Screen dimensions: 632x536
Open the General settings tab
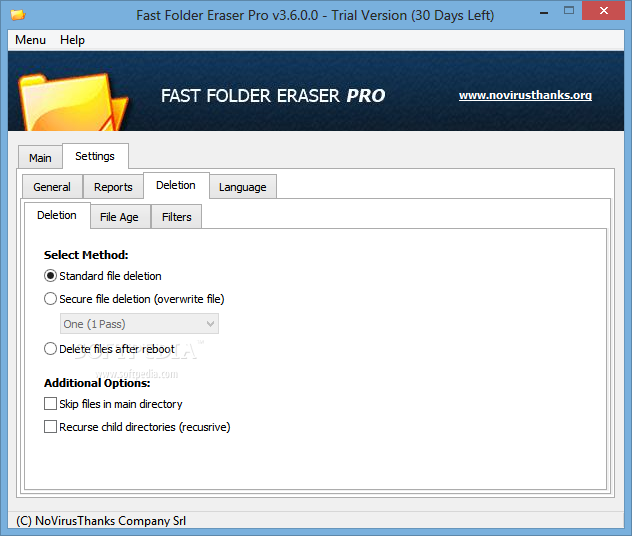(52, 187)
